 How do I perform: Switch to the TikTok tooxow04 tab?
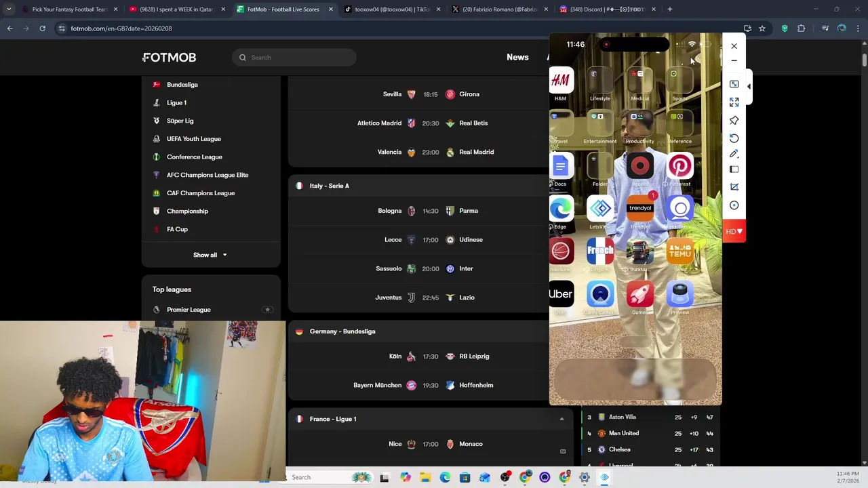coord(391,9)
